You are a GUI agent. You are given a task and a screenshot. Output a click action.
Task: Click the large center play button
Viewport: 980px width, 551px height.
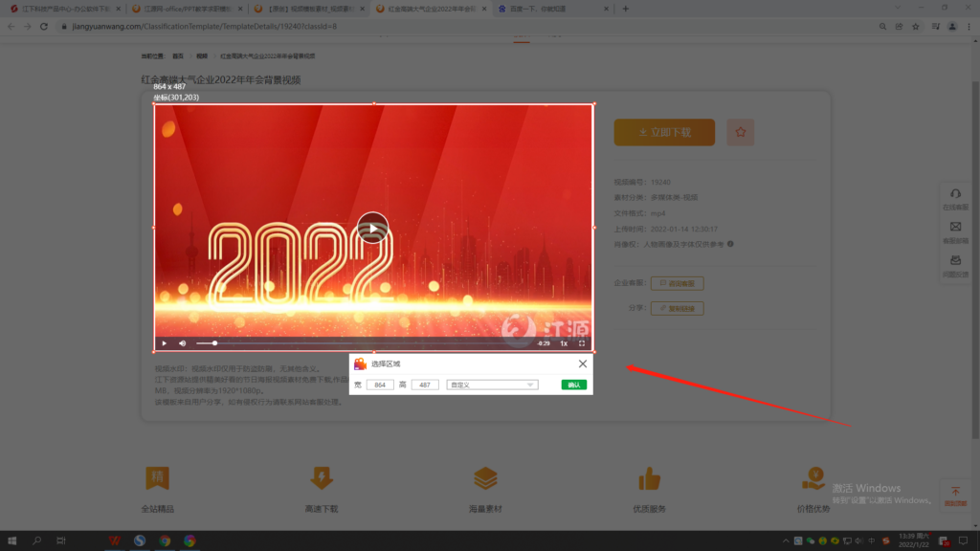pyautogui.click(x=372, y=228)
